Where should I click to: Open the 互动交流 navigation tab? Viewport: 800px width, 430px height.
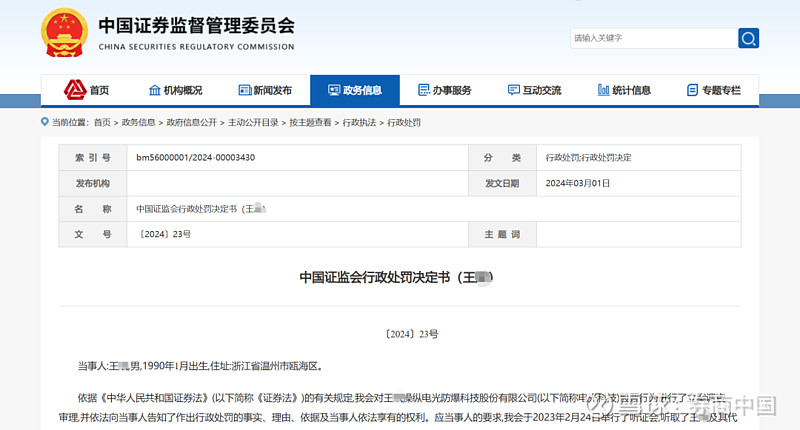(535, 90)
